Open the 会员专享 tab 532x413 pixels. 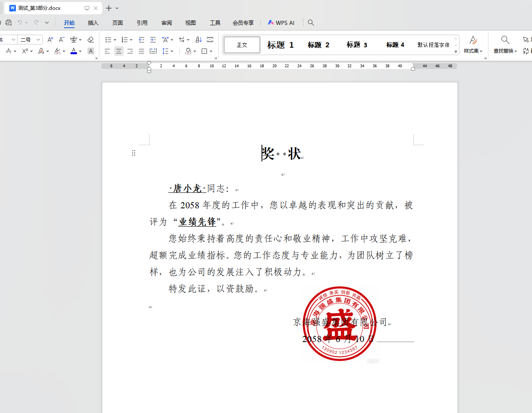click(243, 23)
